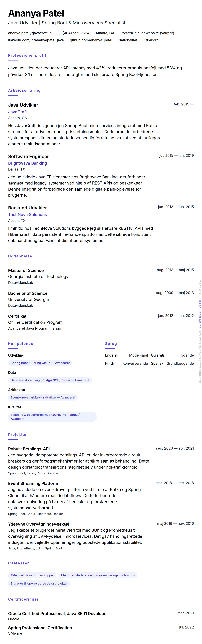Click the Bidrager til open-source Java projekter tag

point(39,583)
